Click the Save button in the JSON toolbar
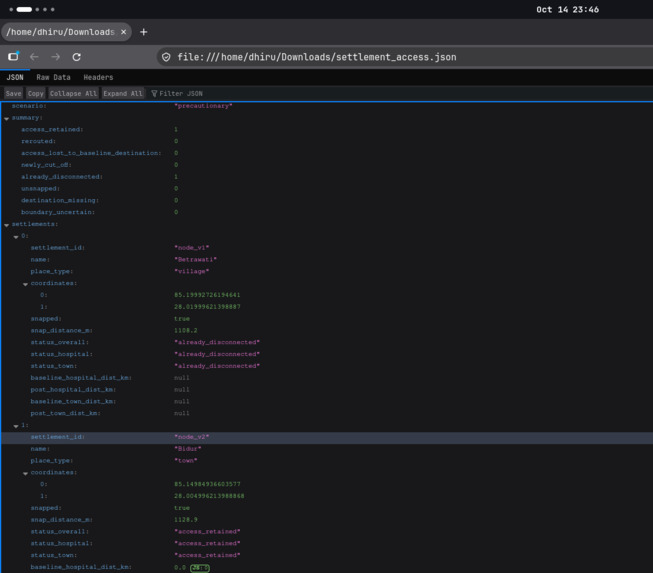 coord(14,94)
